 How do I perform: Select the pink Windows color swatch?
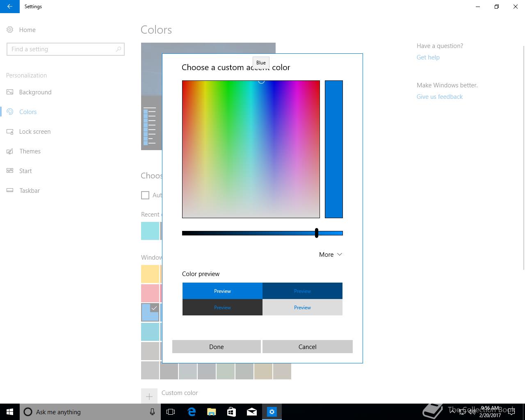[x=150, y=293]
